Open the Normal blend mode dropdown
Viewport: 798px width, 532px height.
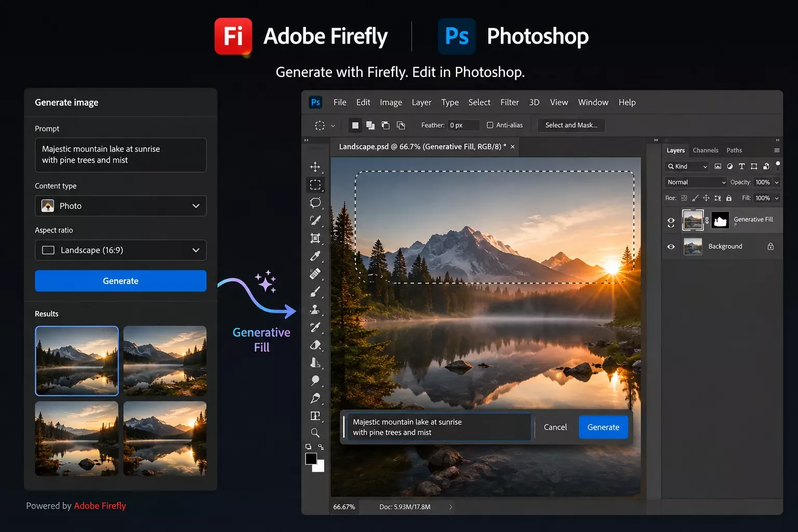point(696,182)
